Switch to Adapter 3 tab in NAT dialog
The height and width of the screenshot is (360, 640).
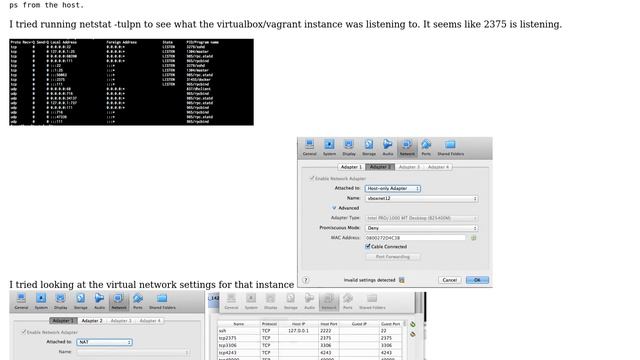coord(121,321)
